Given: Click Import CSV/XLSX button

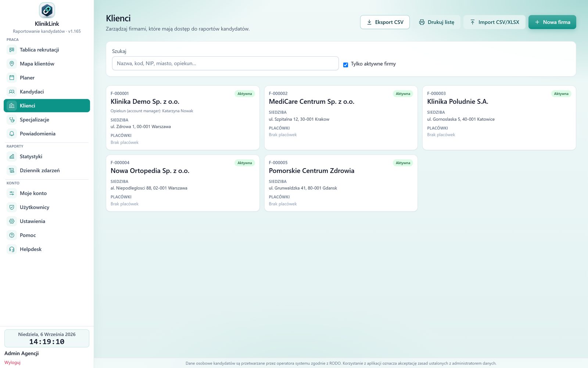Looking at the screenshot, I should pos(494,22).
